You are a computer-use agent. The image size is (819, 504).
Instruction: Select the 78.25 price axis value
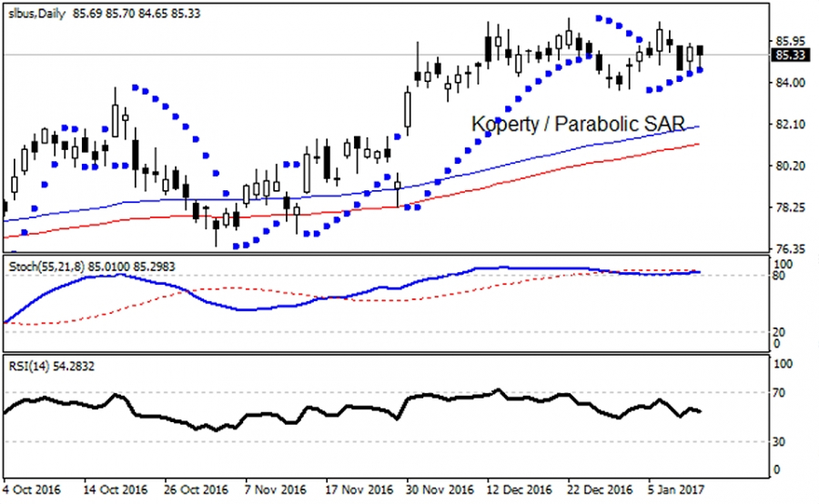(786, 208)
